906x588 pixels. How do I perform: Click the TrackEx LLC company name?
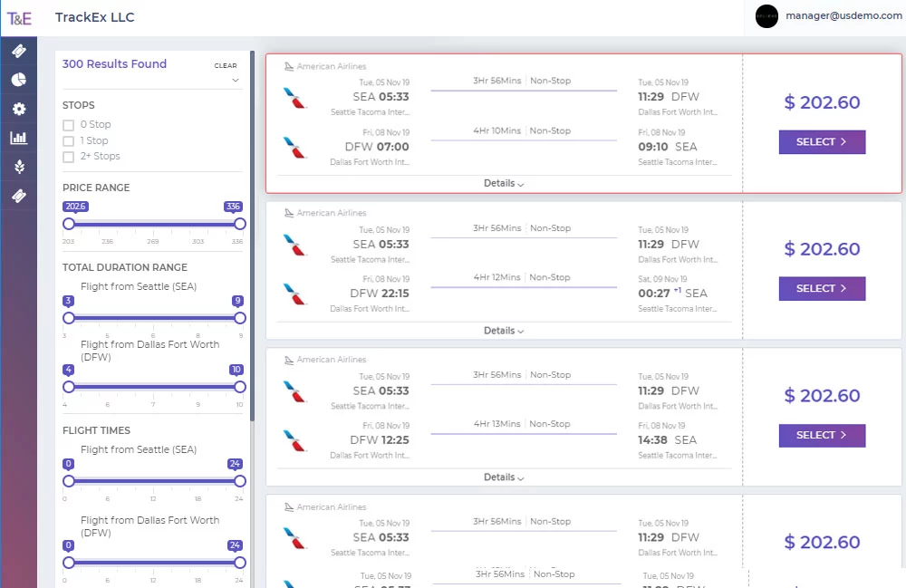coord(95,17)
